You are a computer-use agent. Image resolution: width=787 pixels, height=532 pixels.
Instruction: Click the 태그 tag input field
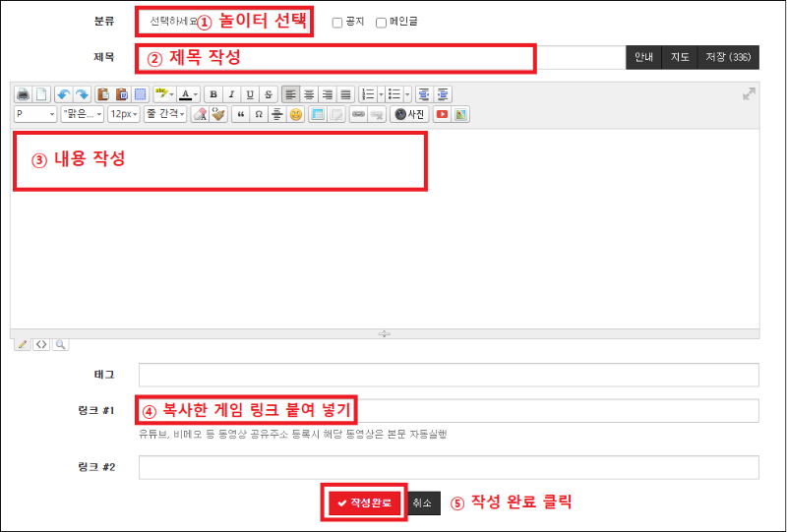(449, 375)
